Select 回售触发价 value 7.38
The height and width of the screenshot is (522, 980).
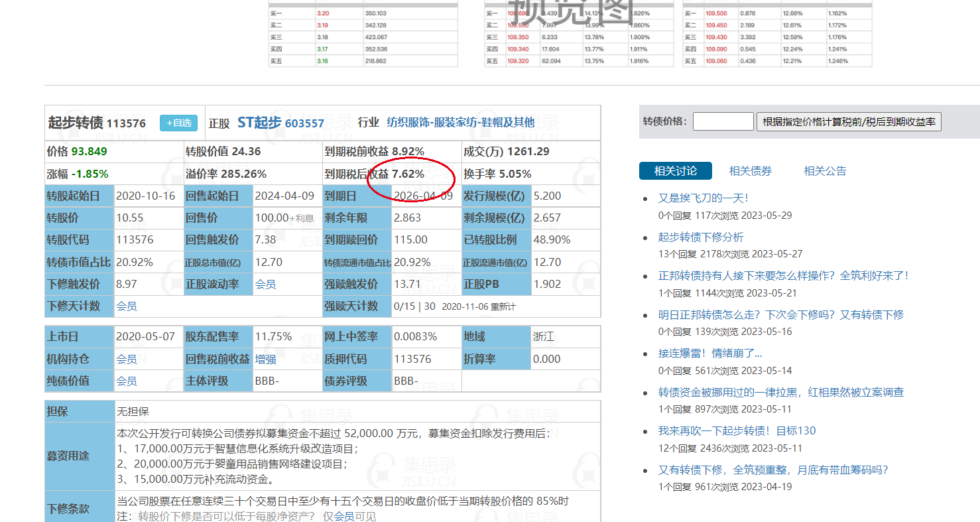click(x=266, y=239)
